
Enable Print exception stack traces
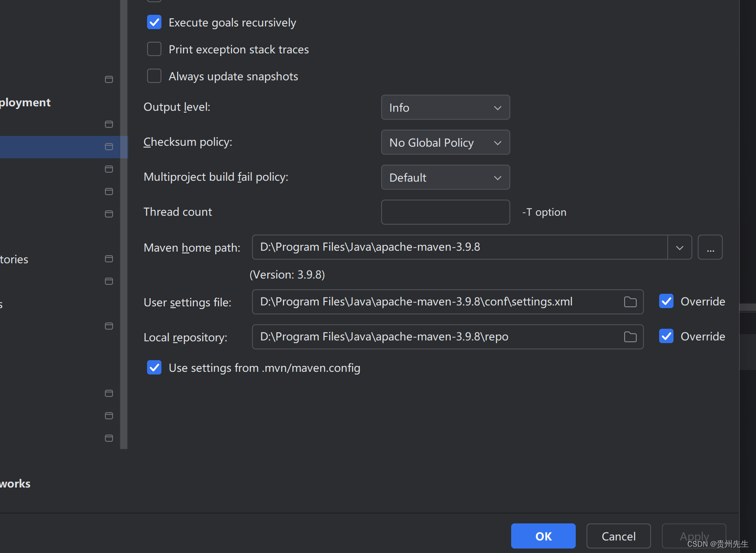[154, 49]
